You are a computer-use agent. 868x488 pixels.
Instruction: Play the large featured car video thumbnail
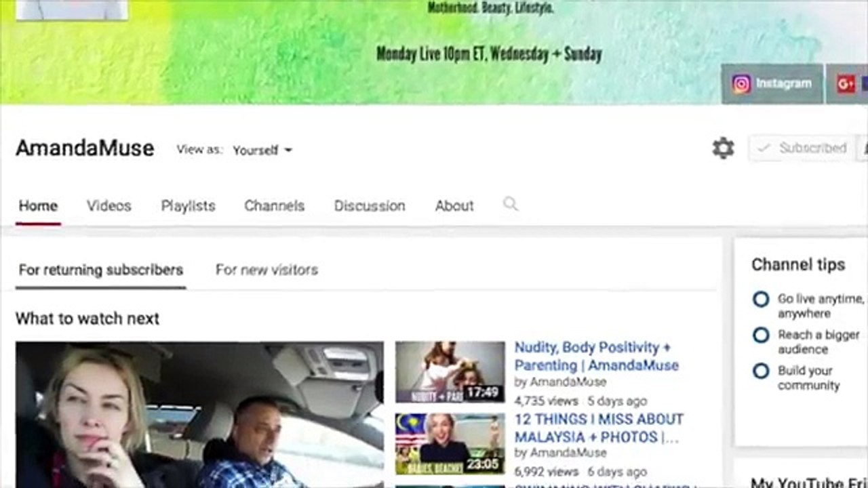(x=199, y=414)
